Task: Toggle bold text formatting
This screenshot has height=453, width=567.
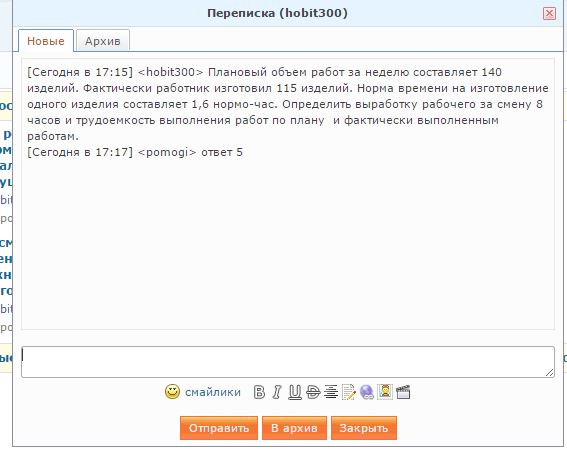Action: pyautogui.click(x=259, y=392)
